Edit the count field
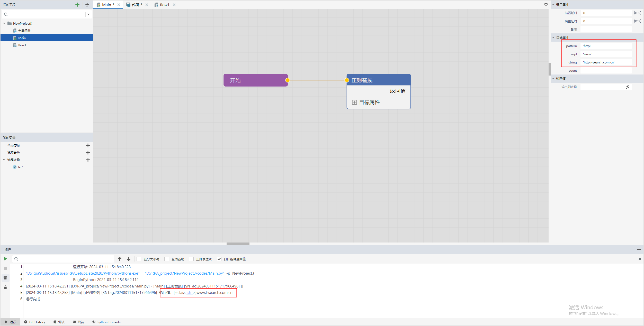 pyautogui.click(x=606, y=70)
